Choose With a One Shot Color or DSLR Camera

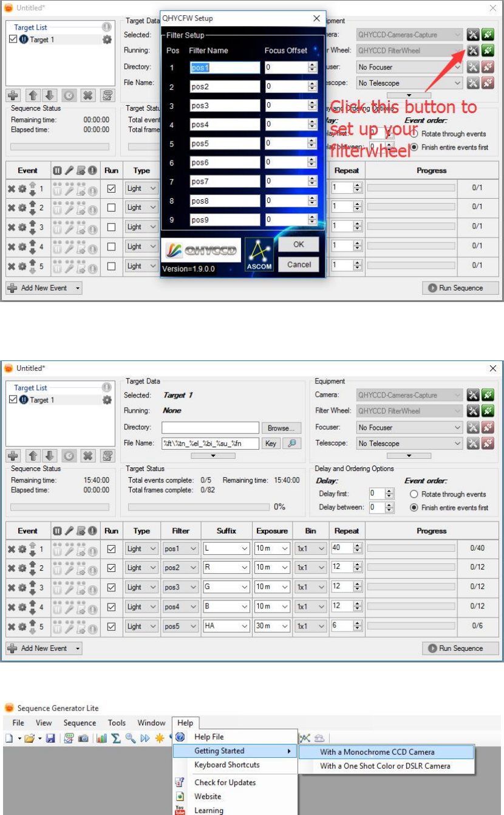click(386, 766)
